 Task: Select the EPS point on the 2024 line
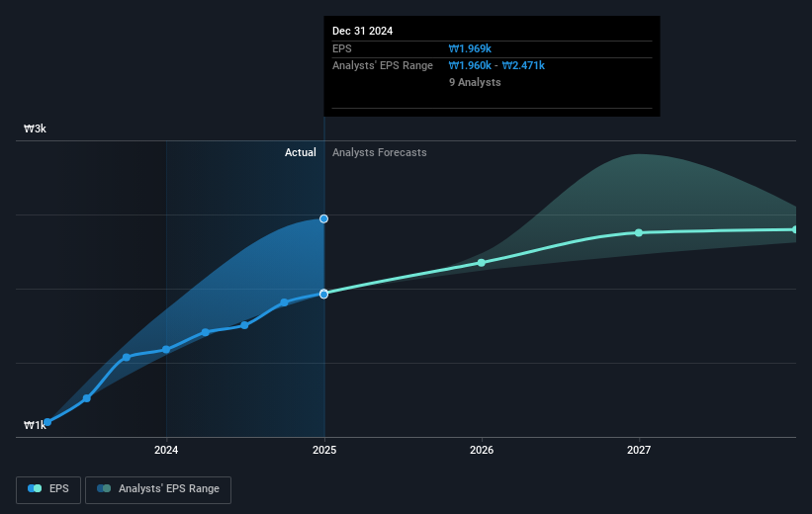(x=166, y=349)
